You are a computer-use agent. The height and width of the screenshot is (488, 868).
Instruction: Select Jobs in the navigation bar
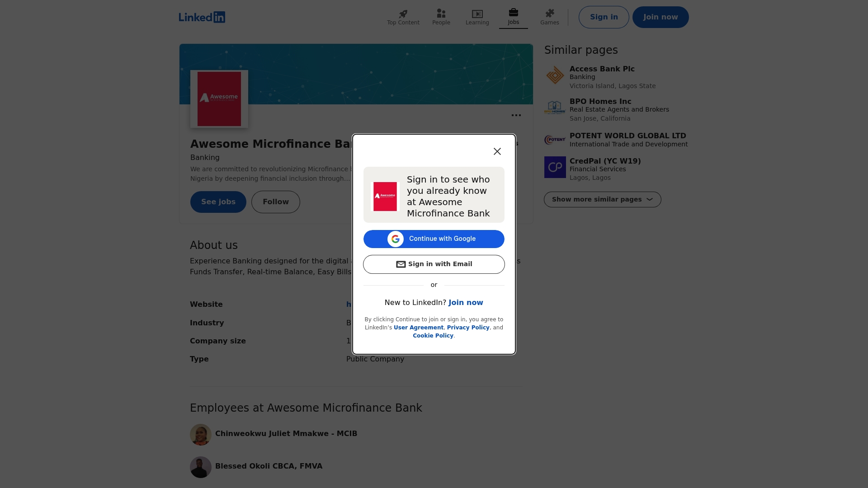click(x=514, y=17)
